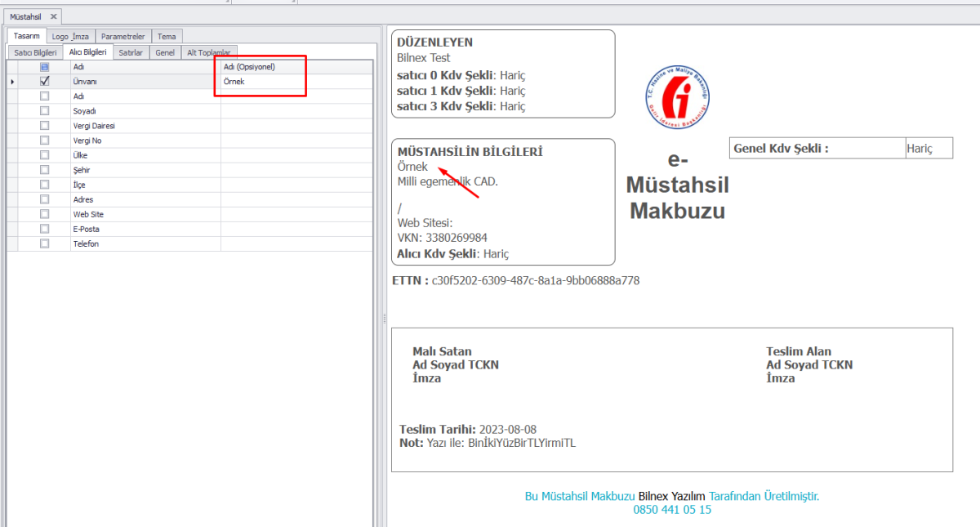This screenshot has width=980, height=527.
Task: Close the Müstahsil document tab
Action: tap(54, 16)
